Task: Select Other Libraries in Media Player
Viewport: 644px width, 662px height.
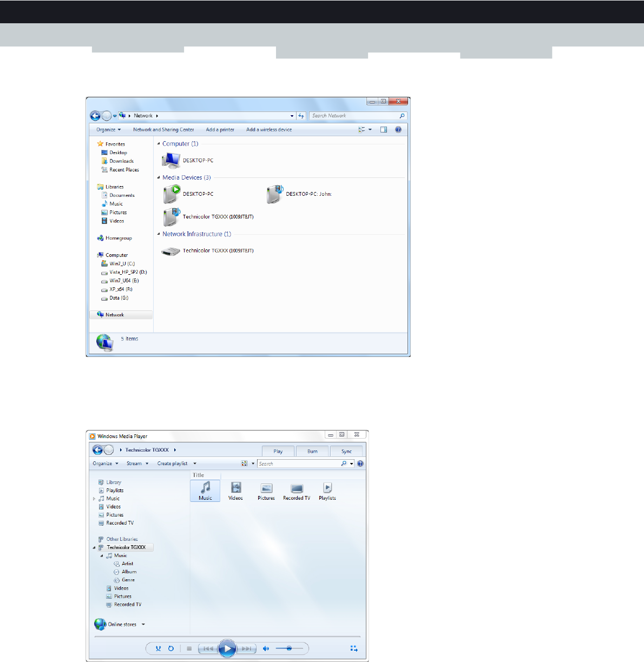Action: click(118, 539)
